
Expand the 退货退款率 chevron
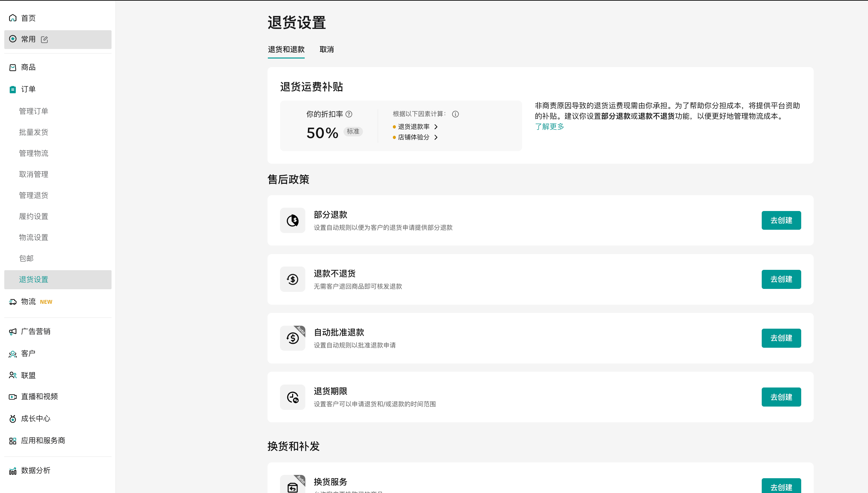pos(436,127)
